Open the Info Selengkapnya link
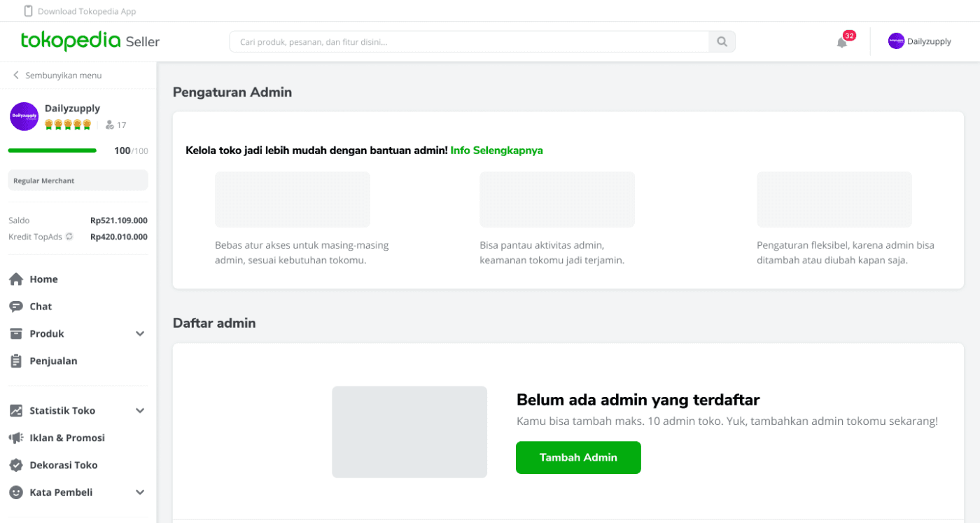This screenshot has width=980, height=523. pyautogui.click(x=496, y=151)
